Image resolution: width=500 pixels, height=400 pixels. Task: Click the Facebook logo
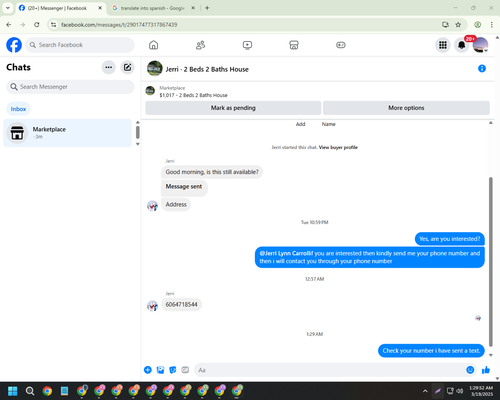14,45
